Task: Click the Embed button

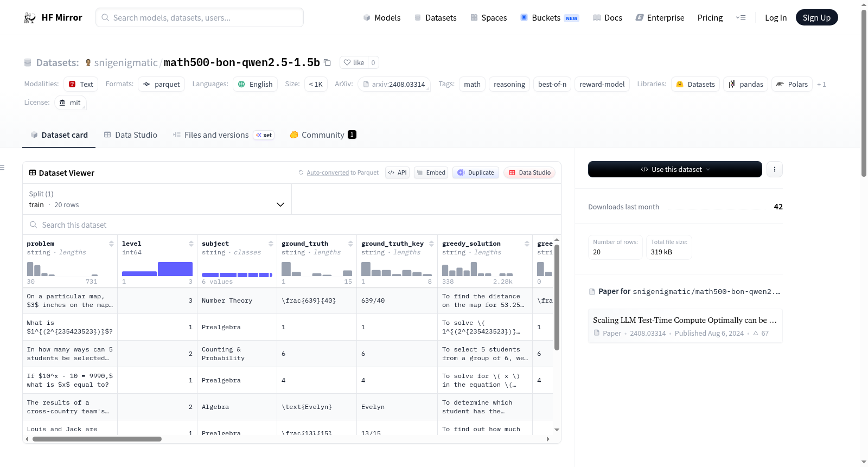Action: point(431,172)
